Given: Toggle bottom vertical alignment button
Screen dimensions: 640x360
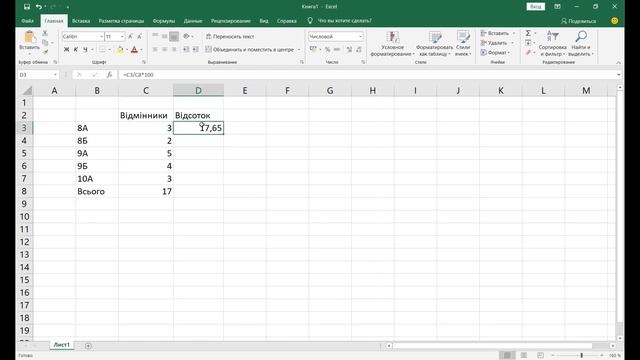Looking at the screenshot, I should [174, 36].
